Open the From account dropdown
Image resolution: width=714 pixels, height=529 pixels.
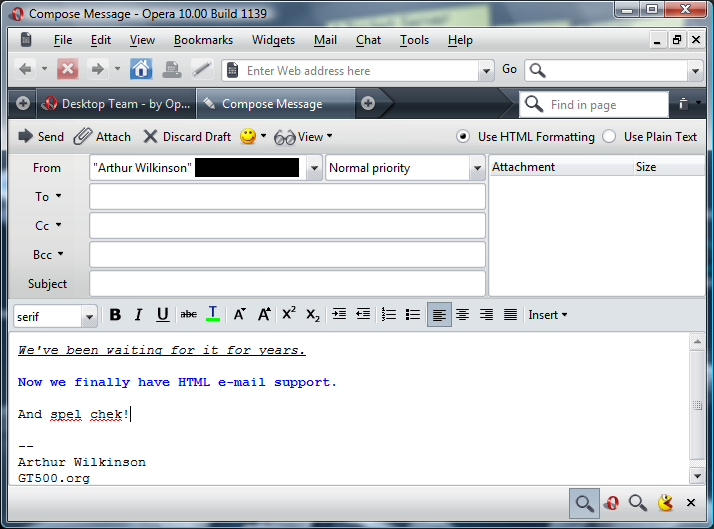click(x=314, y=168)
